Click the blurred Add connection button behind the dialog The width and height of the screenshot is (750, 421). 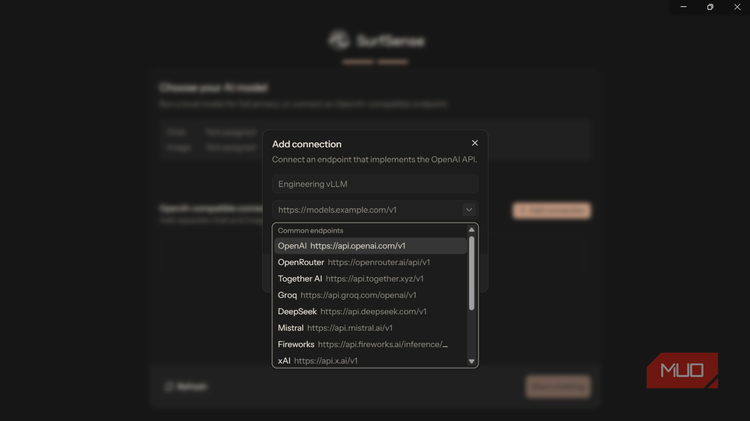[551, 210]
